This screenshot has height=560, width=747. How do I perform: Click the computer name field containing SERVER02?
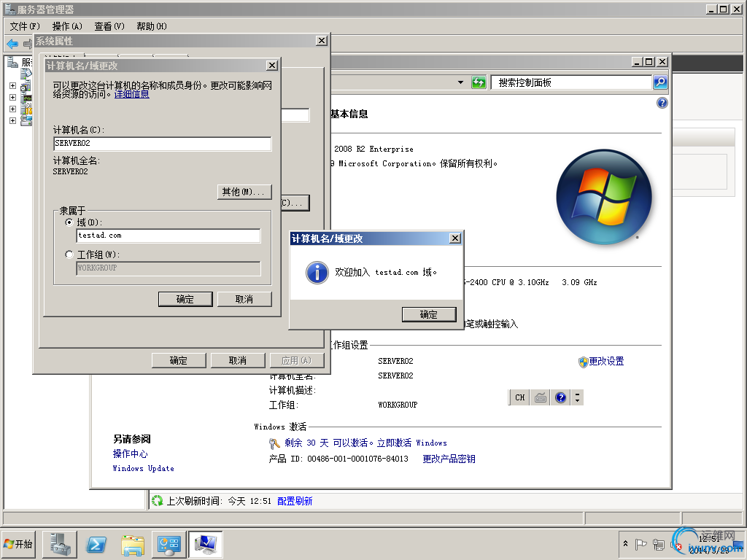pyautogui.click(x=160, y=144)
